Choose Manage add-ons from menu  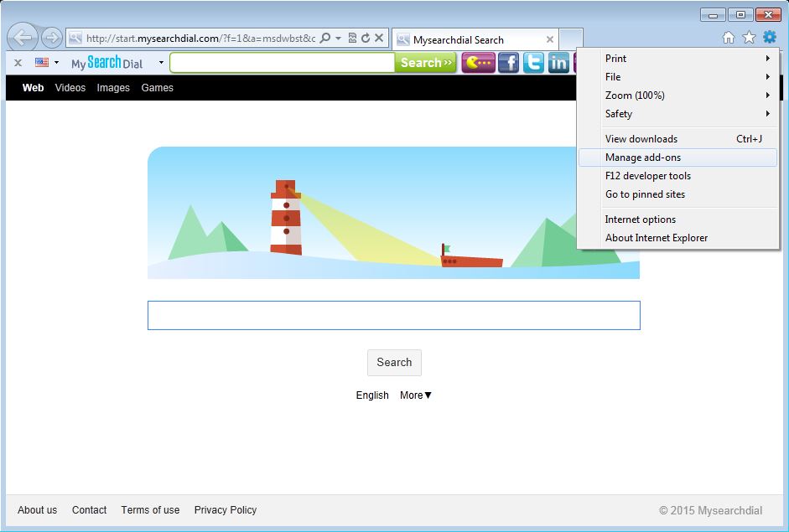(x=677, y=158)
